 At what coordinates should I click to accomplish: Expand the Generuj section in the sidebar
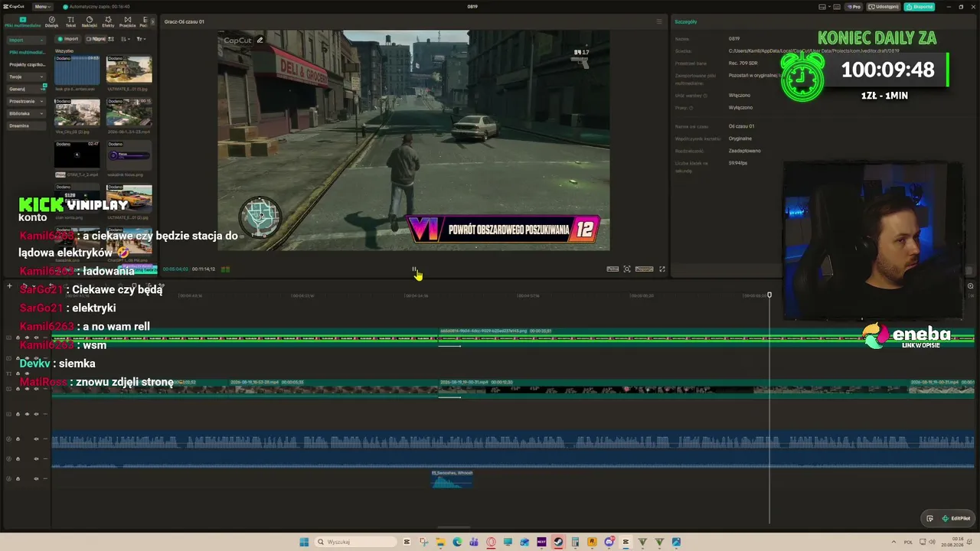pos(43,89)
